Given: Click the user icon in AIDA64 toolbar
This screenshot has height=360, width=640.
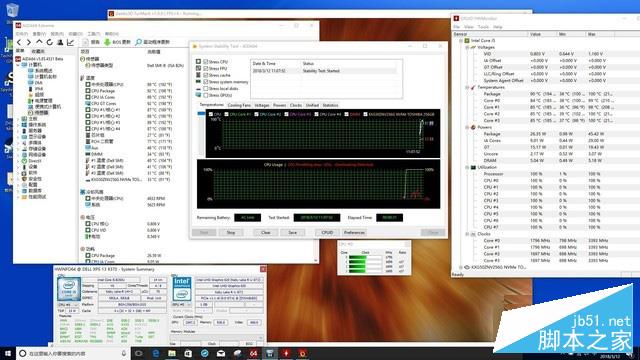Looking at the screenshot, I should point(60,42).
